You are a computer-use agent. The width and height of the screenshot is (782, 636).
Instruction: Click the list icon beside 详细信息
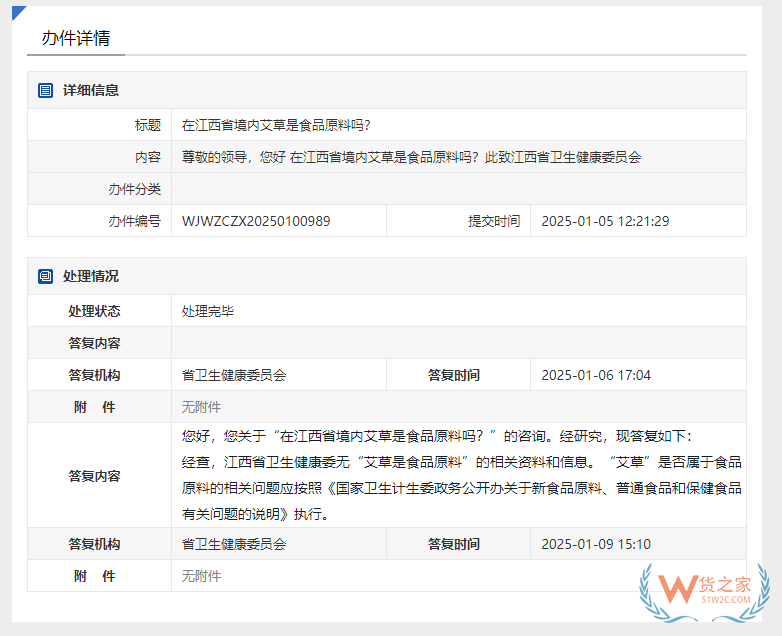pyautogui.click(x=45, y=90)
